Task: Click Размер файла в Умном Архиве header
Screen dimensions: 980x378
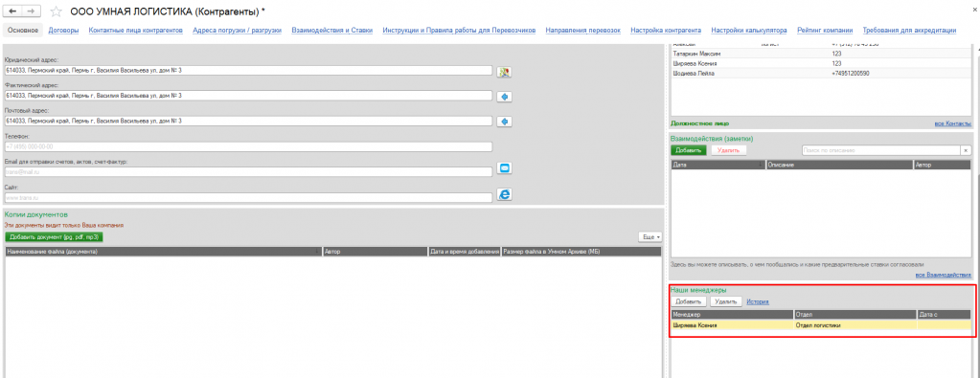Action: click(581, 252)
